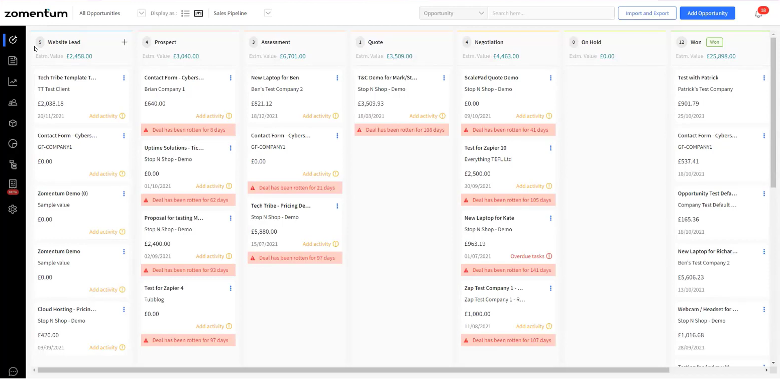Click the Add Opportunity button
780x380 pixels.
click(x=707, y=13)
